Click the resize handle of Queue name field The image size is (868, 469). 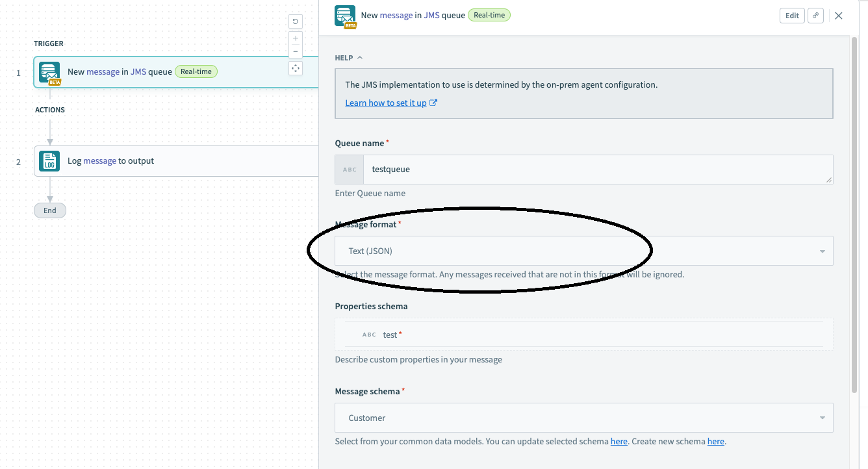point(829,179)
